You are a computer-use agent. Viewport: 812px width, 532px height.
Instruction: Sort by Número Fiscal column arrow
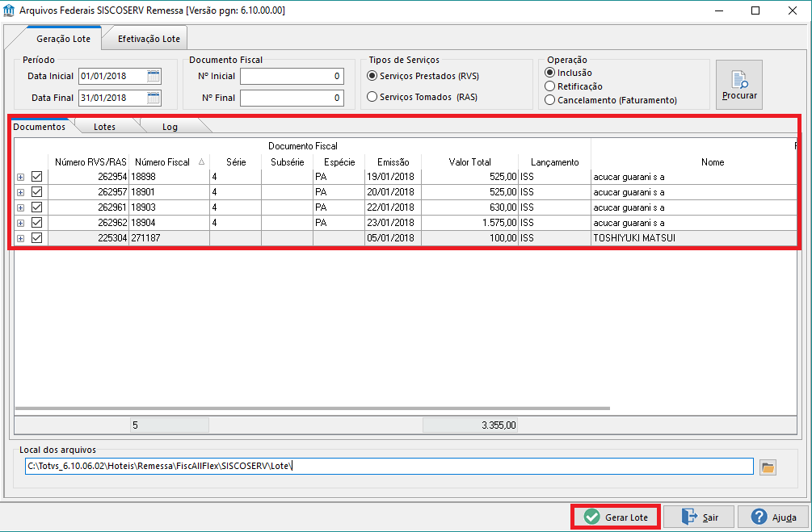coord(201,162)
